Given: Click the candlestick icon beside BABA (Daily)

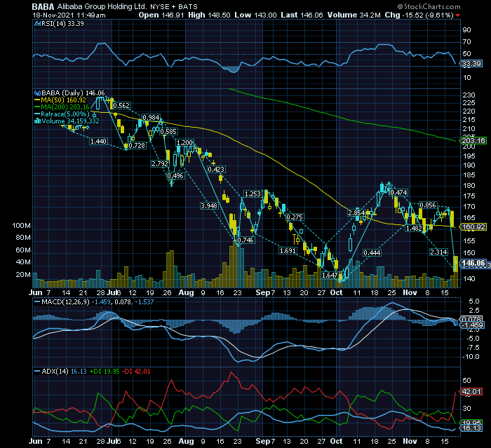Looking at the screenshot, I should tap(37, 93).
